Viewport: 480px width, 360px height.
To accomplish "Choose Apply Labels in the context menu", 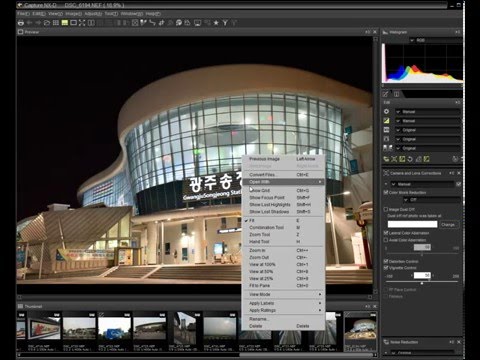I will pyautogui.click(x=283, y=303).
